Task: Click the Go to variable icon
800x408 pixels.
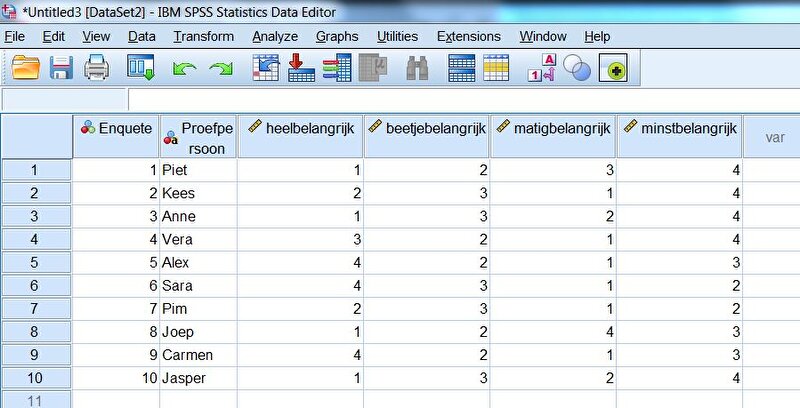Action: pyautogui.click(x=301, y=68)
